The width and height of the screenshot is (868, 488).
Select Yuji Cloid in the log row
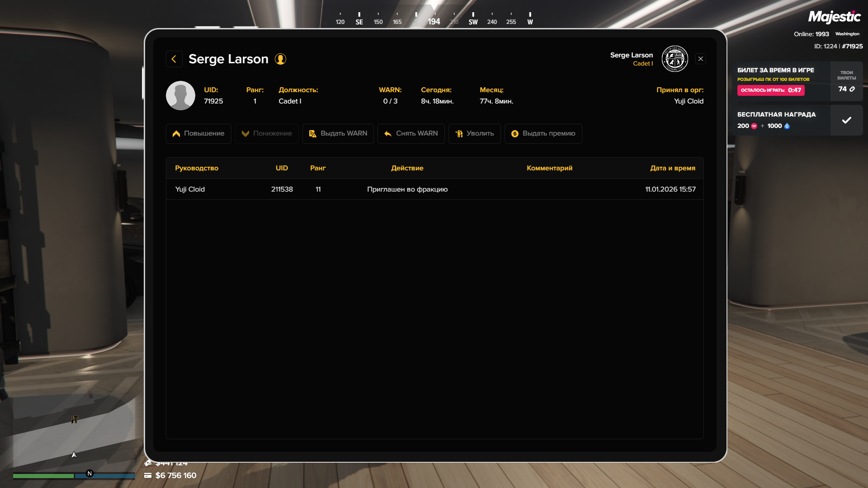(x=190, y=189)
